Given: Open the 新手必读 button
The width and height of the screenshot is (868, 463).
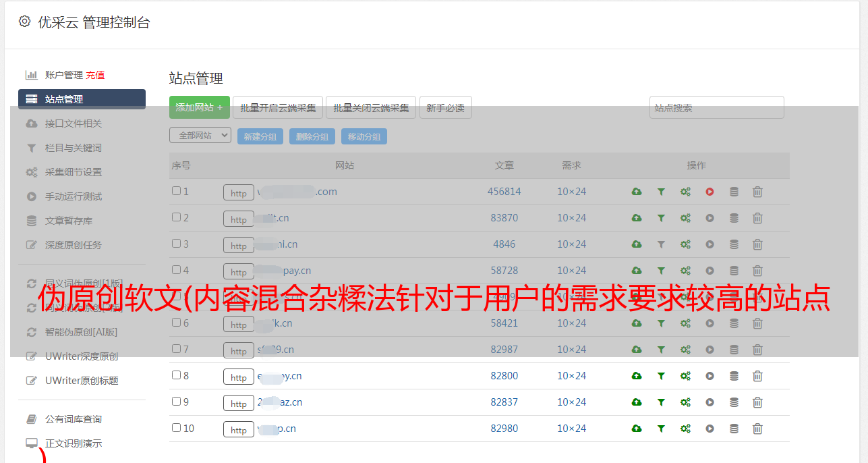Looking at the screenshot, I should 445,107.
